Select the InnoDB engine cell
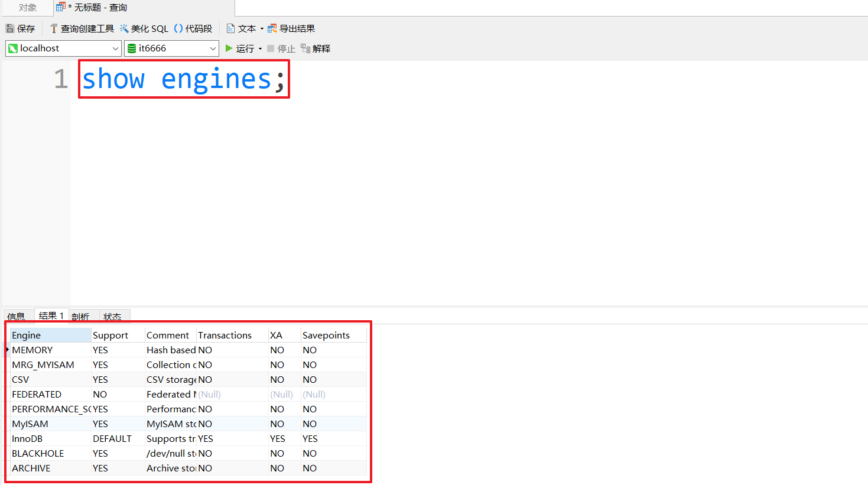This screenshot has height=485, width=868. [51, 438]
